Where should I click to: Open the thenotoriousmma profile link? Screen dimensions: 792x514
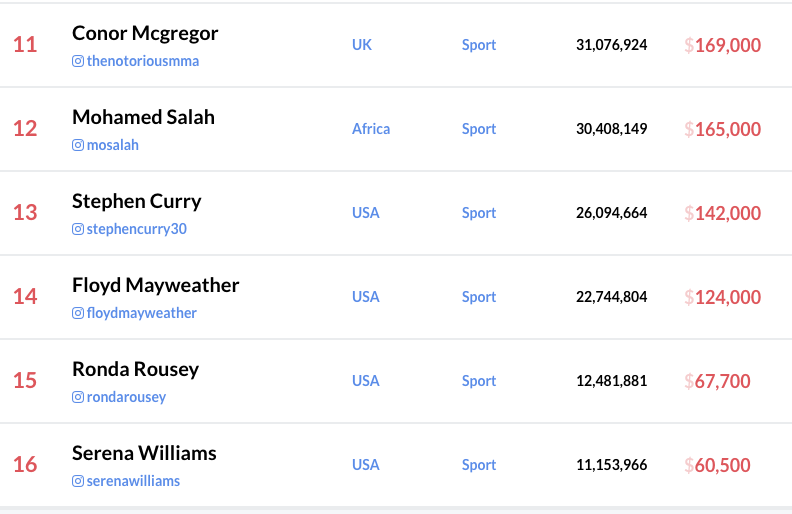tap(143, 61)
